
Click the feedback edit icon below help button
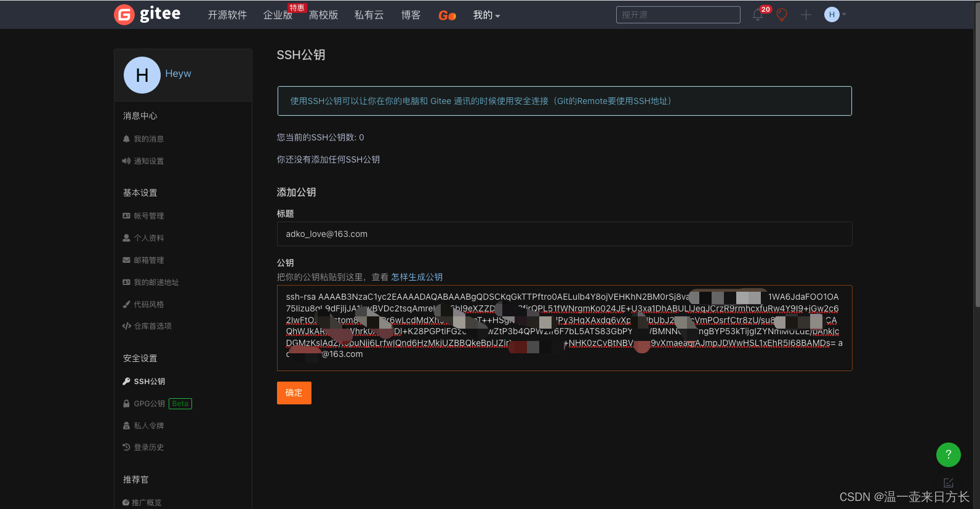[x=949, y=483]
